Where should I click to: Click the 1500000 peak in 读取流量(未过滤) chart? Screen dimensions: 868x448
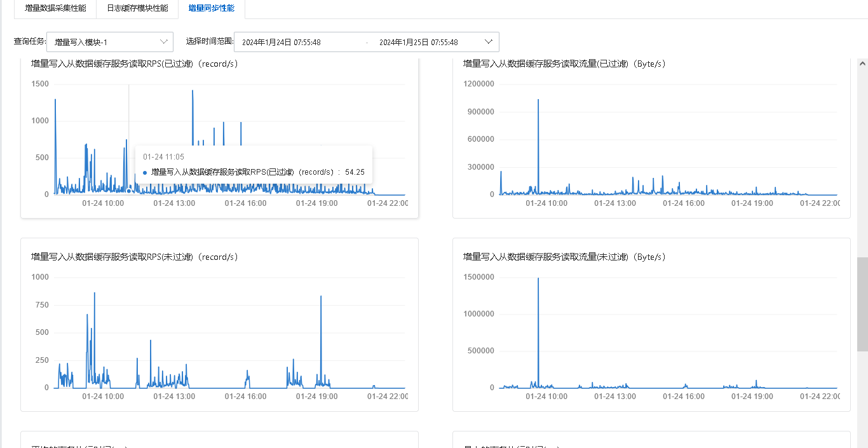(538, 278)
